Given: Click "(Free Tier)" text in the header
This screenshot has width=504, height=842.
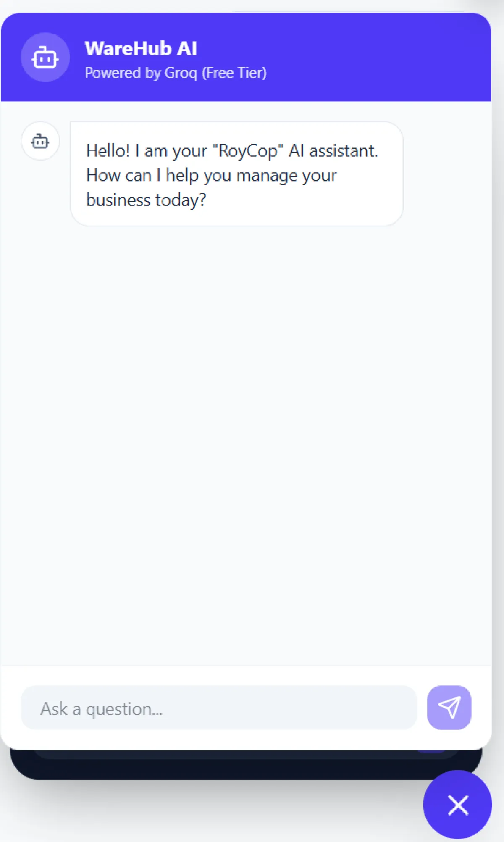Looking at the screenshot, I should [x=234, y=73].
